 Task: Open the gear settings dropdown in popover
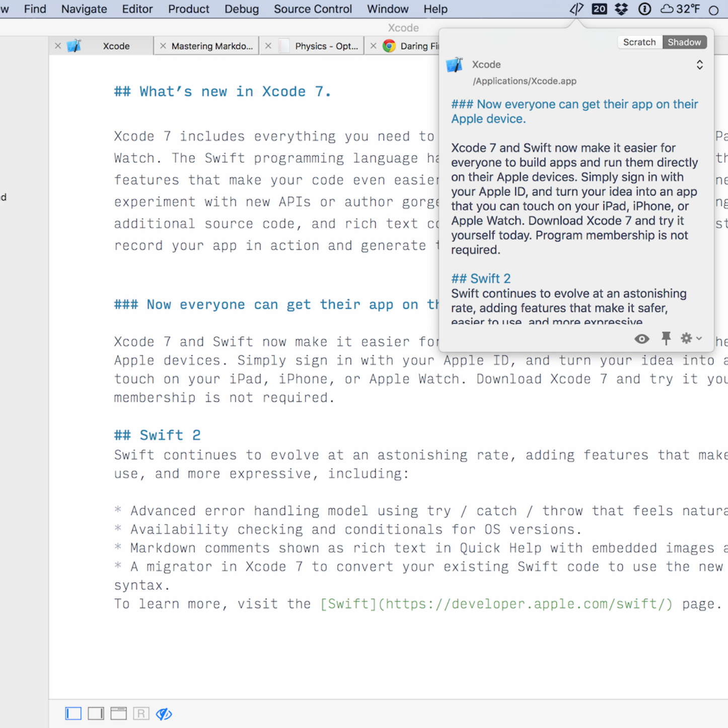(x=691, y=338)
